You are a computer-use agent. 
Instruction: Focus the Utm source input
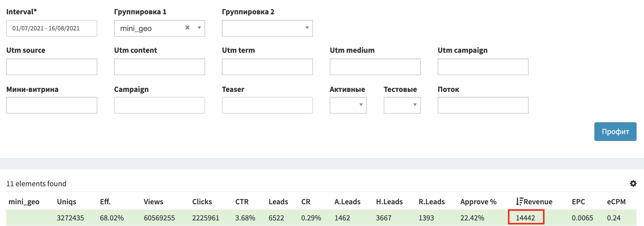tap(52, 67)
